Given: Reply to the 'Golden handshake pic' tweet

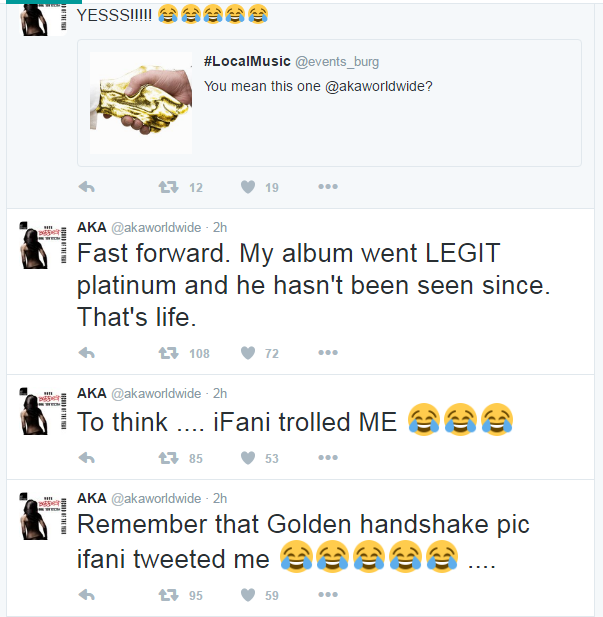Looking at the screenshot, I should pyautogui.click(x=86, y=595).
